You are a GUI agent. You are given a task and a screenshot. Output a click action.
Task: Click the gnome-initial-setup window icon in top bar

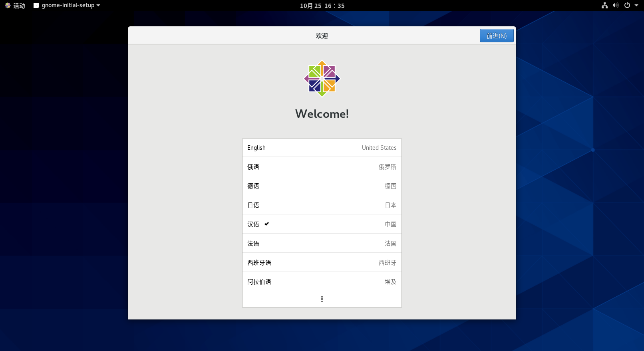[36, 6]
